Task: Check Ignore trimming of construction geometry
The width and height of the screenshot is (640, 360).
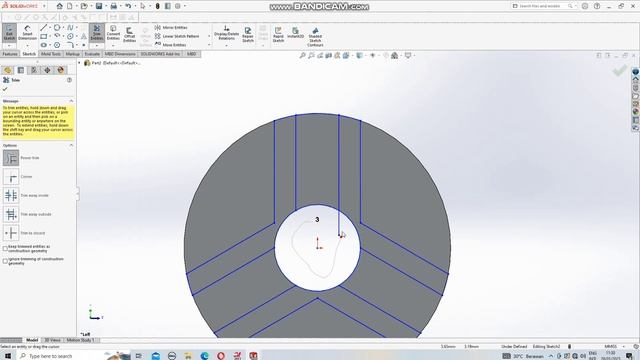Action: pyautogui.click(x=5, y=261)
